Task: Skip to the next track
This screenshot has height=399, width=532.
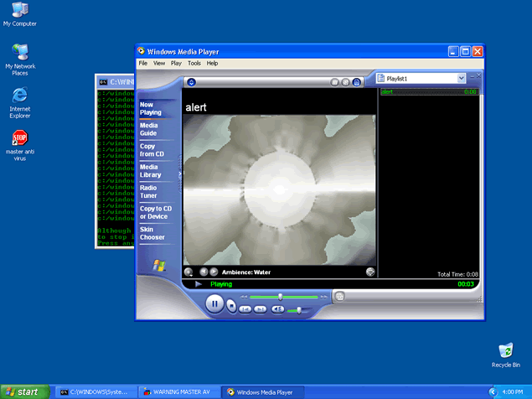Action: pyautogui.click(x=261, y=309)
